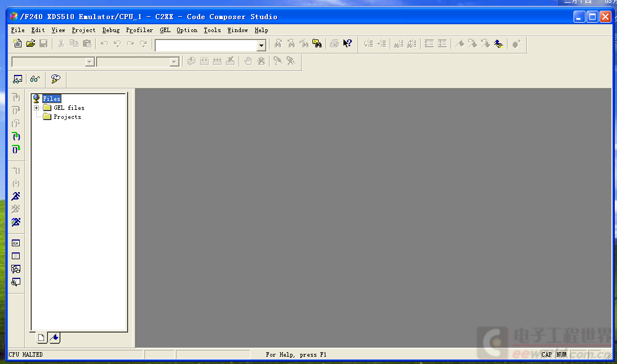
Task: Open the Profiler menu
Action: point(139,30)
